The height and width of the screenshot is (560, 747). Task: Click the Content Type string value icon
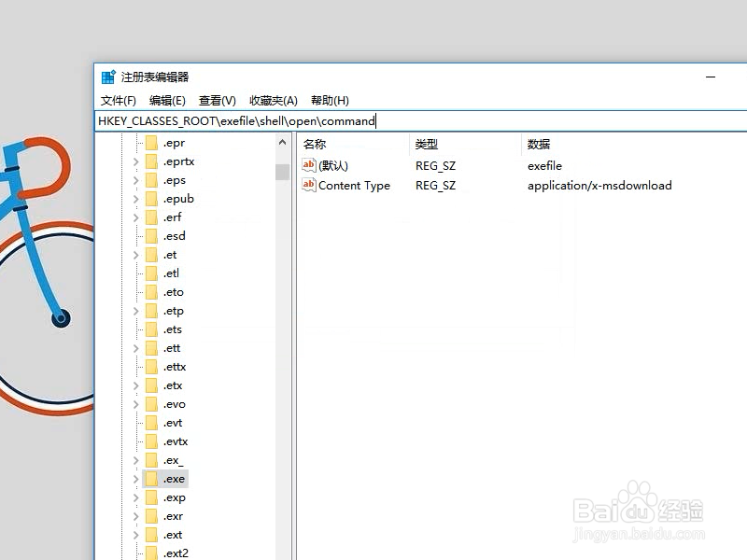coord(309,185)
